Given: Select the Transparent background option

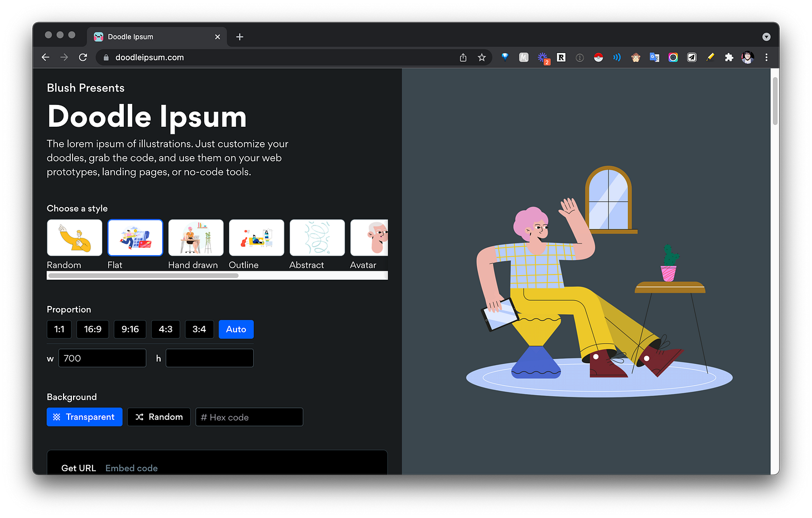Looking at the screenshot, I should coord(84,417).
